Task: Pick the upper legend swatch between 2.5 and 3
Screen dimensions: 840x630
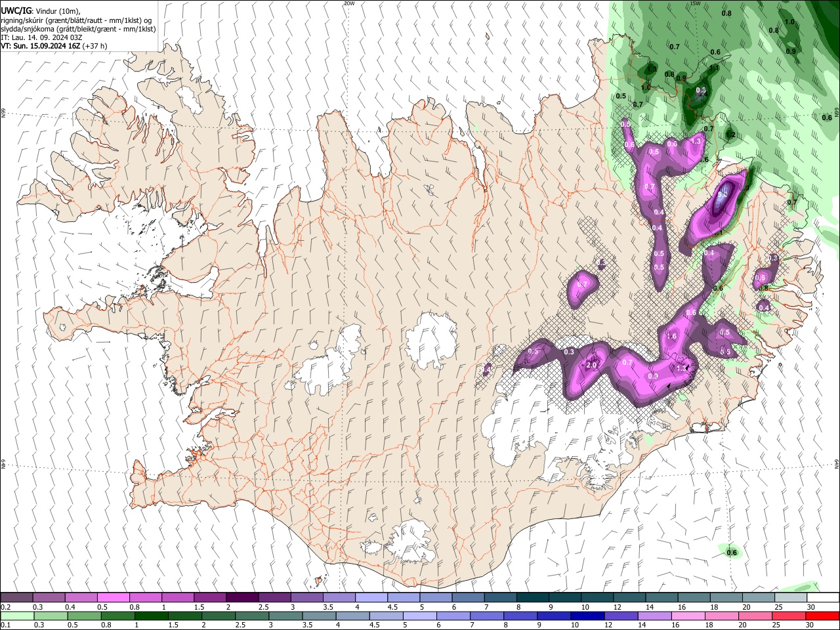Action: [x=274, y=597]
